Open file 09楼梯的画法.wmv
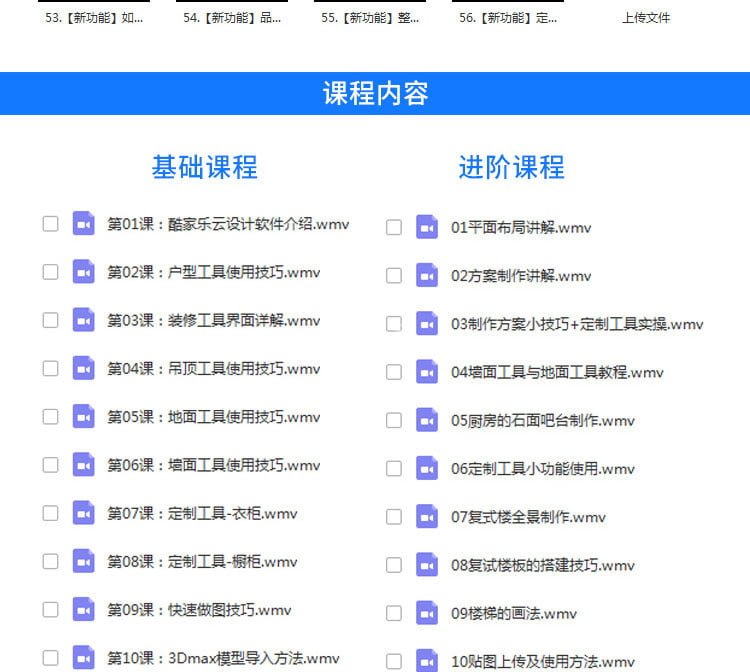Viewport: 750px width, 672px height. pos(514,614)
